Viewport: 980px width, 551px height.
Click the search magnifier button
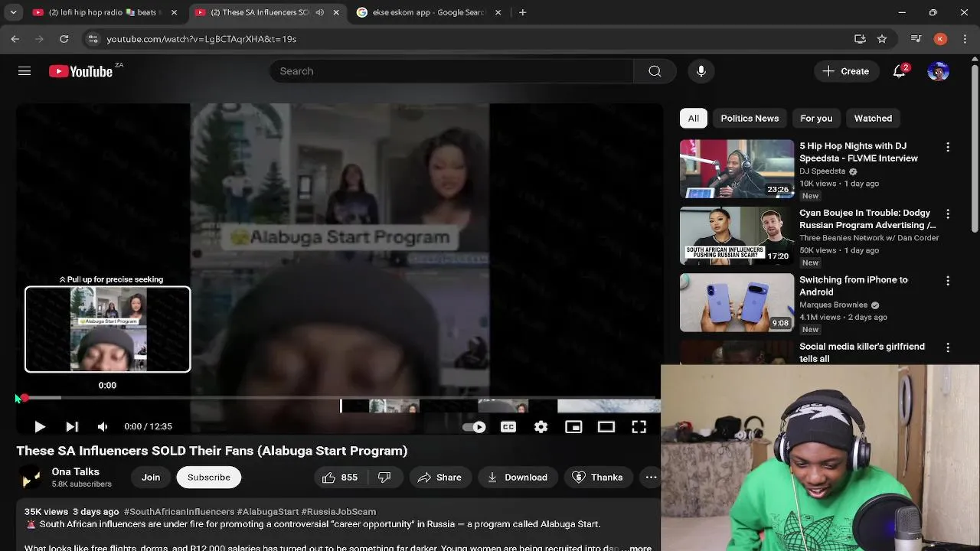655,71
